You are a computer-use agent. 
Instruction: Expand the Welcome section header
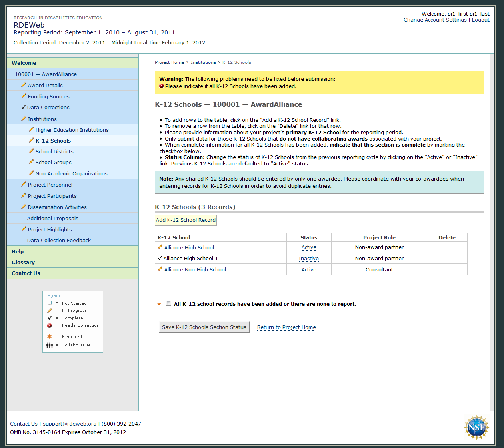[24, 63]
